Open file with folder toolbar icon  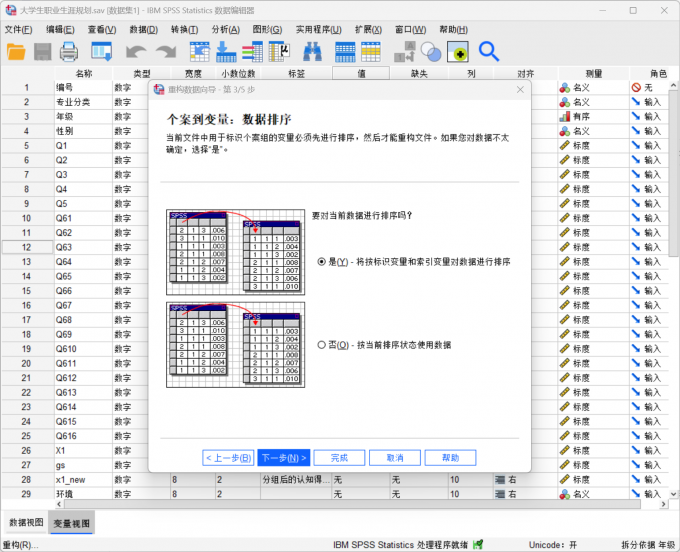[x=16, y=52]
